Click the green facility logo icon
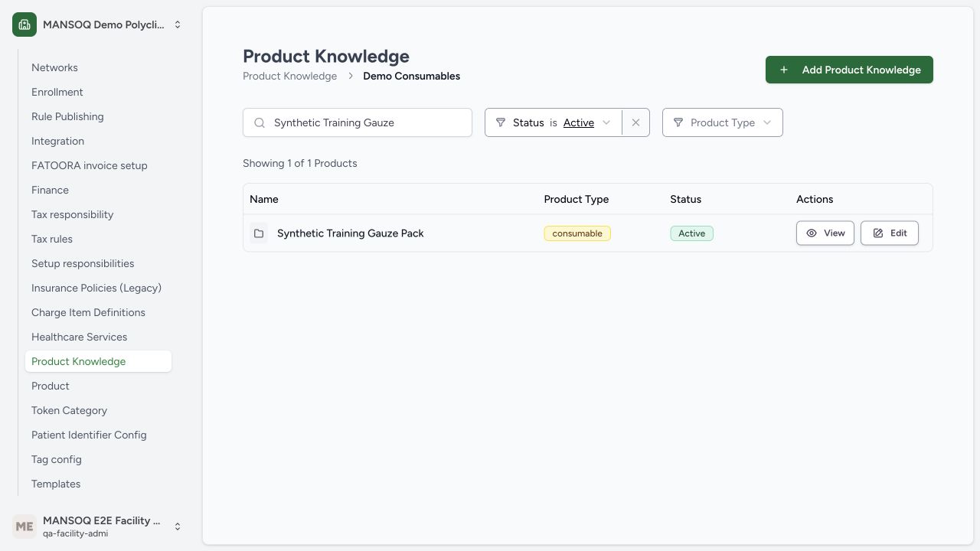This screenshot has height=551, width=980. click(24, 24)
